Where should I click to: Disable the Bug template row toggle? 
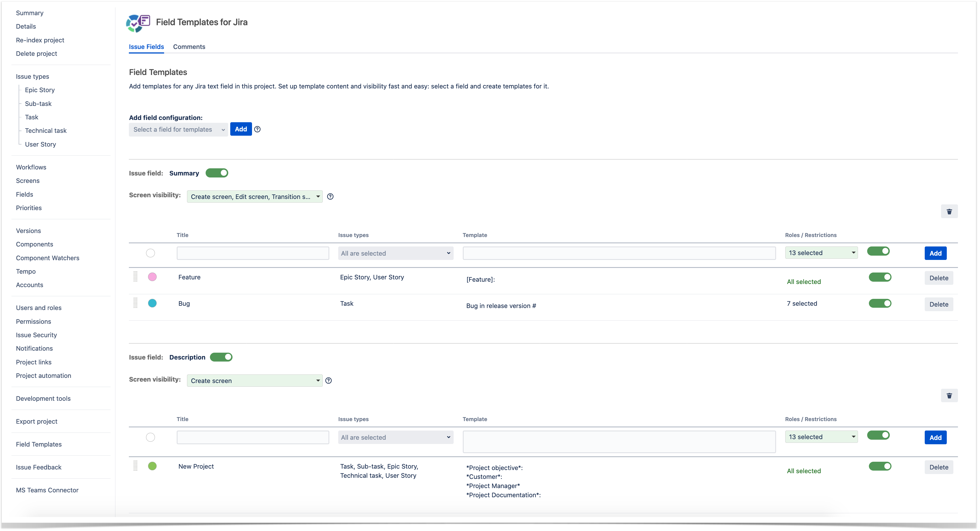(x=881, y=303)
